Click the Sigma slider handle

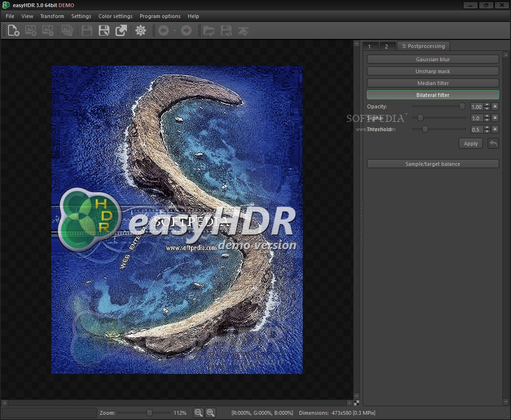click(x=420, y=118)
